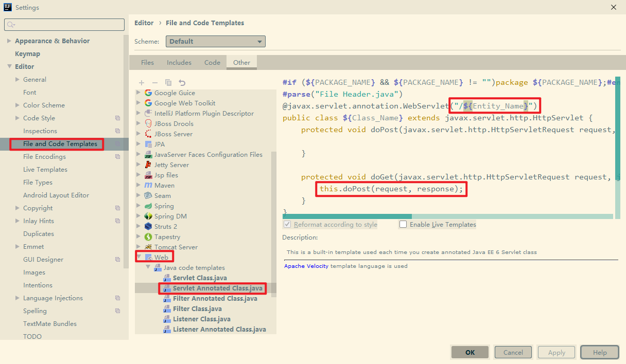Expand the Appearance & Behavior section
Screen dimensions: 626x364
click(9, 41)
